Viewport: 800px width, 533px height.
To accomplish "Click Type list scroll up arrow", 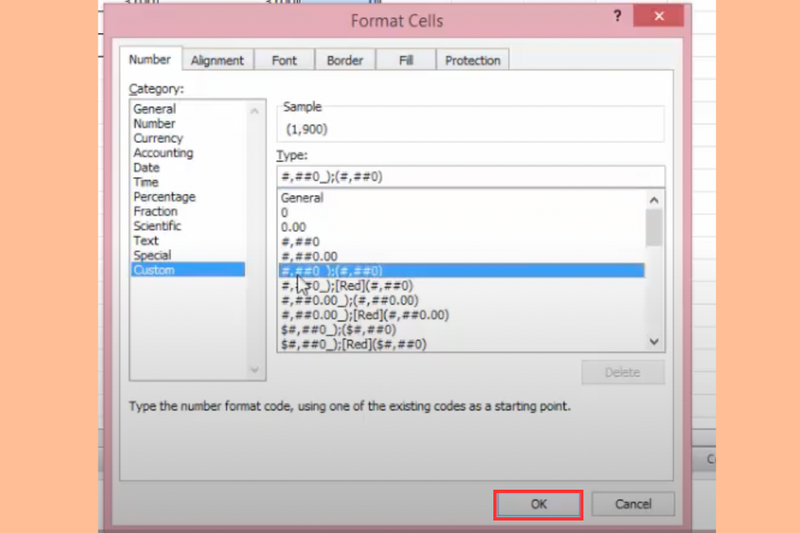I will pyautogui.click(x=654, y=200).
